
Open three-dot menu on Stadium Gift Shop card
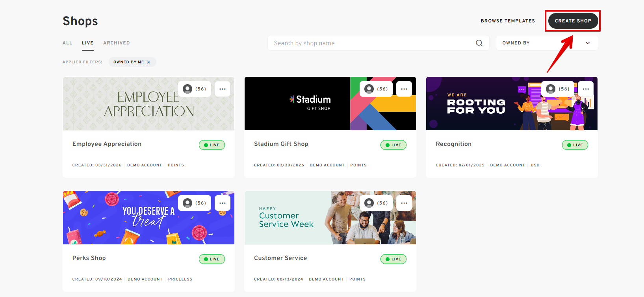(x=404, y=89)
